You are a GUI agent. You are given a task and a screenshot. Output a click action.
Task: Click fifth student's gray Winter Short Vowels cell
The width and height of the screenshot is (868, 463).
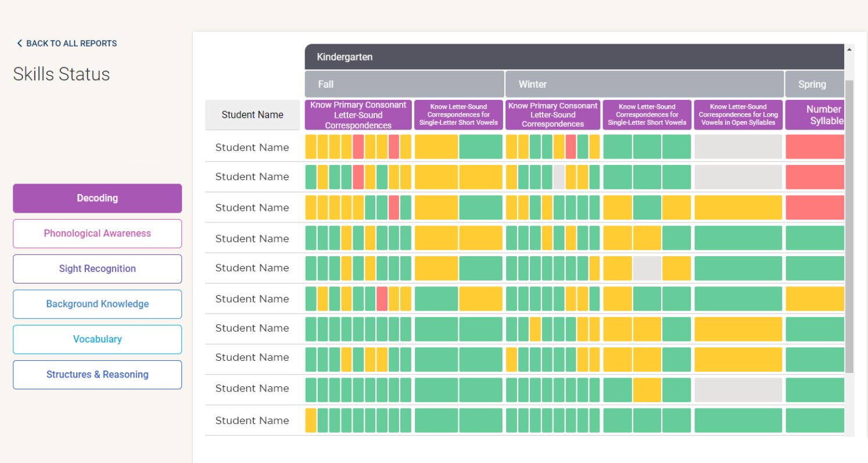pyautogui.click(x=647, y=268)
